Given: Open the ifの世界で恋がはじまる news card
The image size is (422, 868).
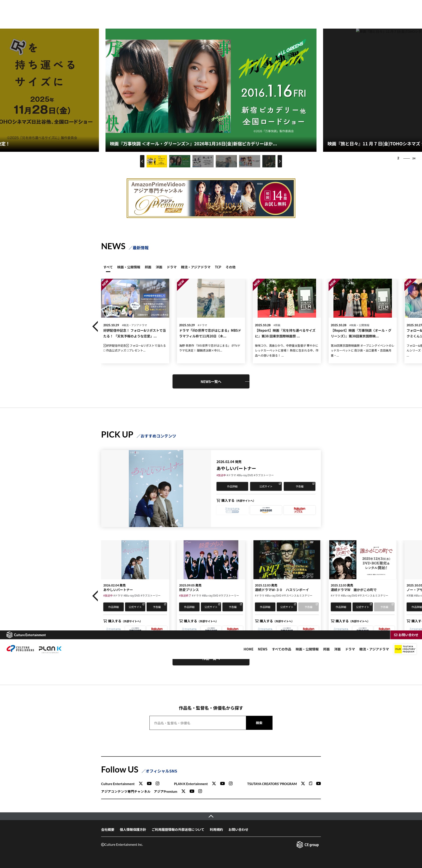Looking at the screenshot, I should (x=211, y=321).
